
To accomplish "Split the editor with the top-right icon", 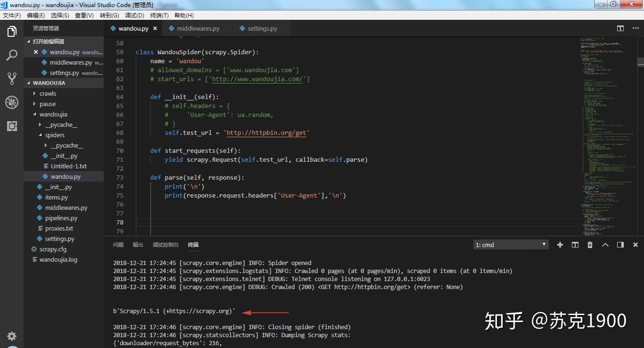I will (619, 28).
